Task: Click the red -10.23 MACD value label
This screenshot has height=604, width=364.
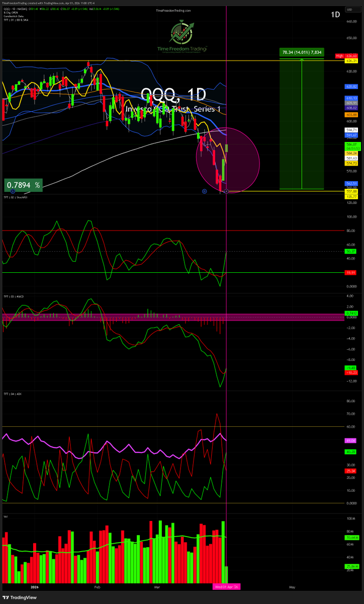Action: tap(351, 373)
